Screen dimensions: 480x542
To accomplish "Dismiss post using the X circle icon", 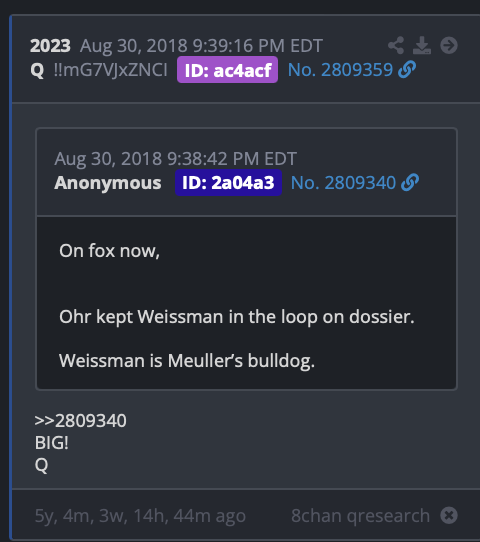I will tap(449, 515).
